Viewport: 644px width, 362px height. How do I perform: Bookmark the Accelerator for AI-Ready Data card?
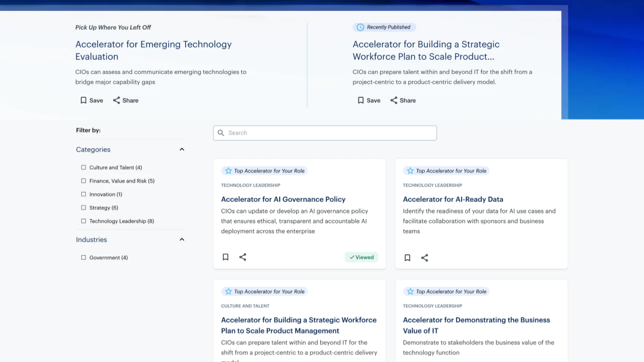(x=407, y=257)
